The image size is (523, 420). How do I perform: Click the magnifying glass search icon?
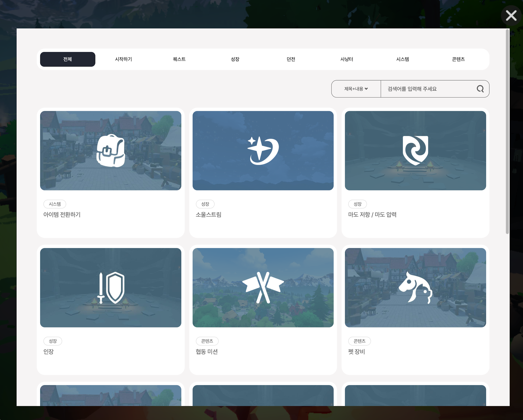(x=480, y=89)
